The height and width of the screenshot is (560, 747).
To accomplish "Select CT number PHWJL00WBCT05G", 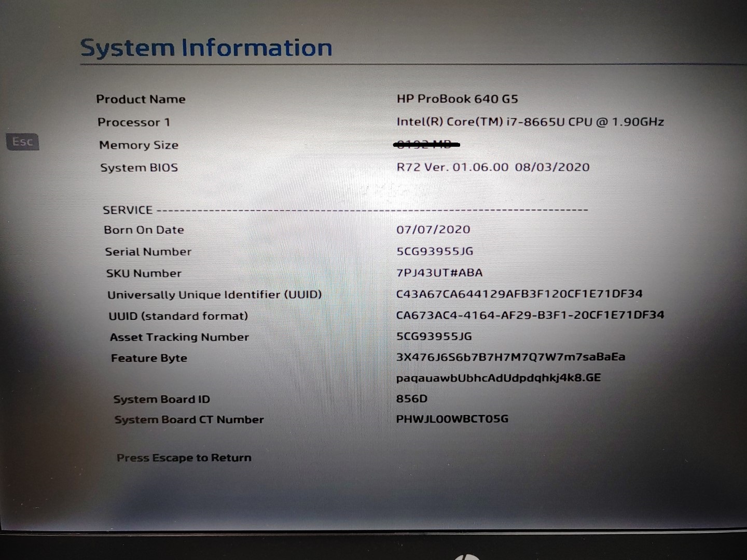I will coord(452,418).
